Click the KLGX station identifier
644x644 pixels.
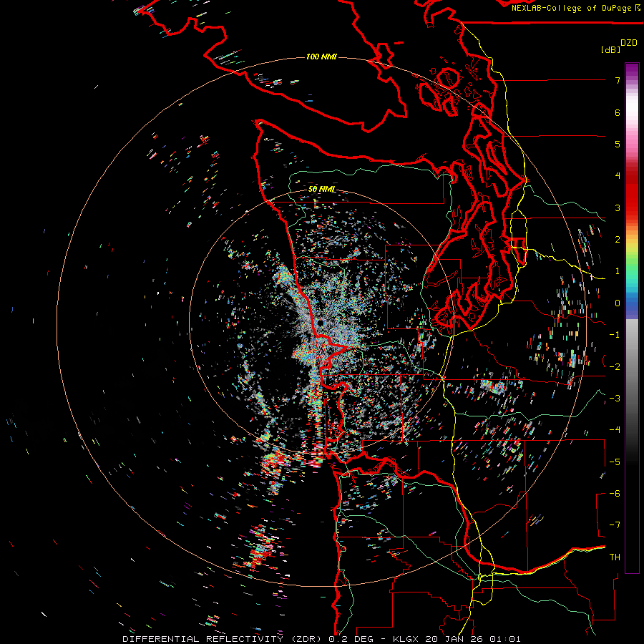406,639
